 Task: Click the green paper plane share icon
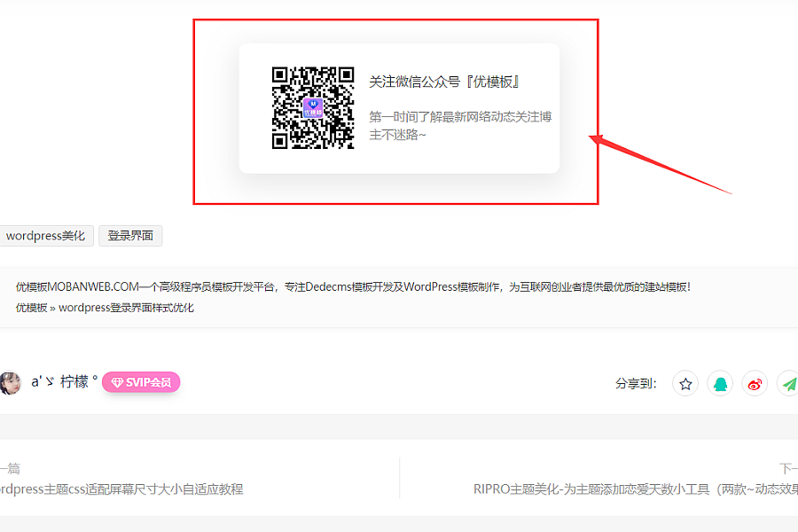coord(788,384)
